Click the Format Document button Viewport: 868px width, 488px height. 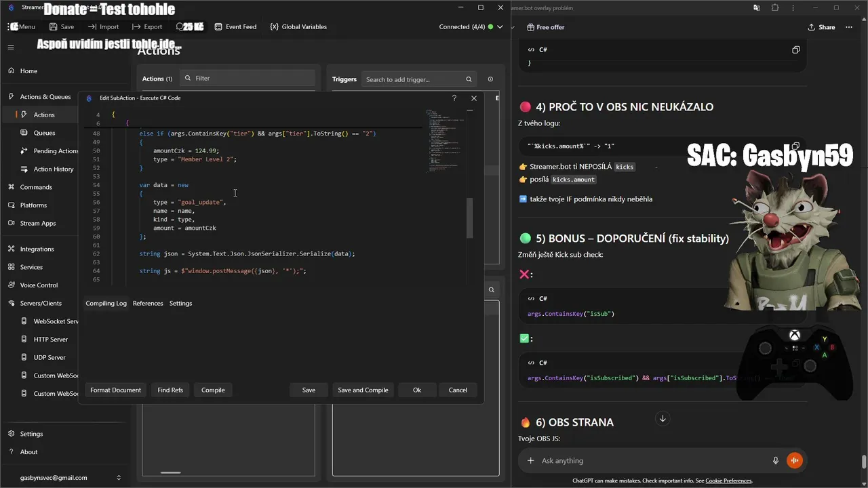115,390
